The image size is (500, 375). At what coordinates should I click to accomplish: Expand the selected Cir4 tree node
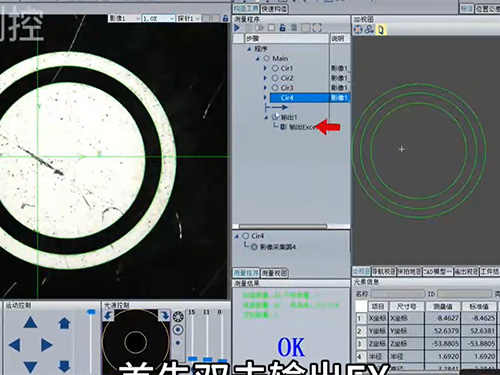pyautogui.click(x=265, y=98)
